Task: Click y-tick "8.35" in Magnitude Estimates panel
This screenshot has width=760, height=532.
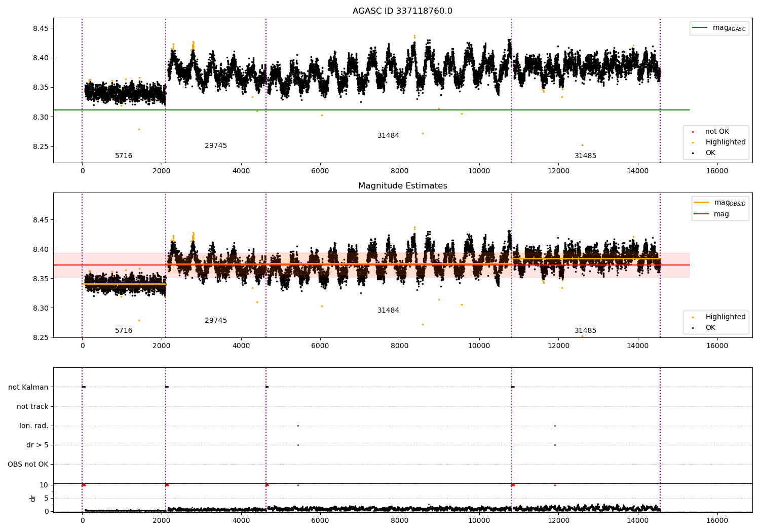Action: point(41,279)
